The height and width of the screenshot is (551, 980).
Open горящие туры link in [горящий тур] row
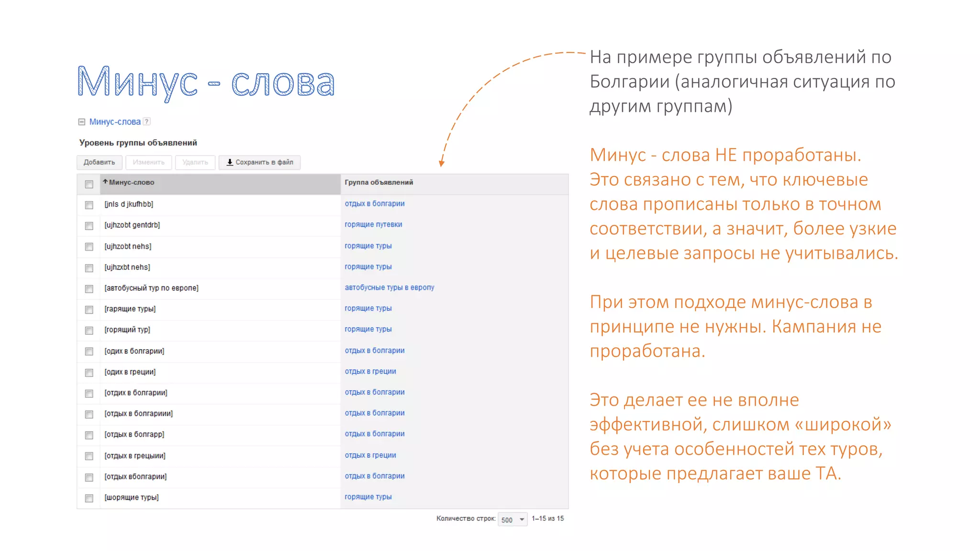(x=368, y=329)
